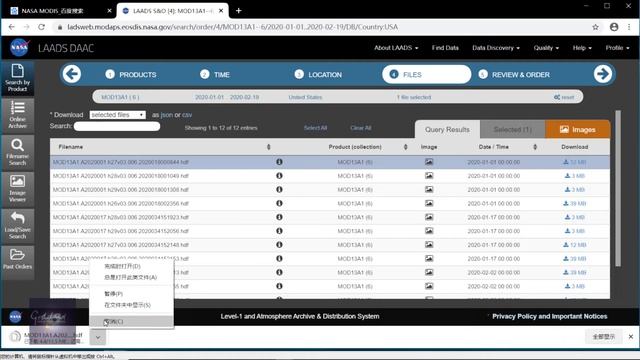Image resolution: width=640 pixels, height=360 pixels.
Task: Switch to the Selected (1) tab
Action: click(513, 129)
